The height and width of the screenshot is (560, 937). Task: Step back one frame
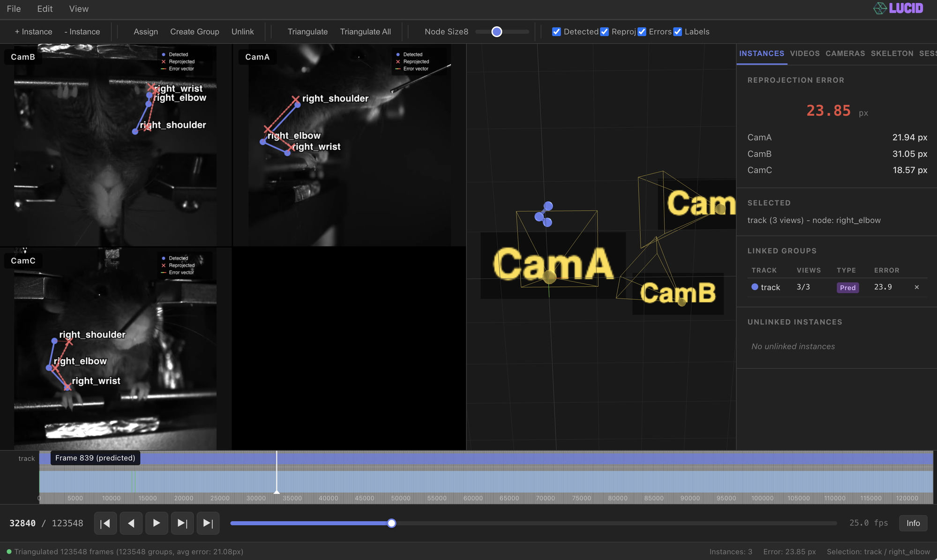point(131,523)
